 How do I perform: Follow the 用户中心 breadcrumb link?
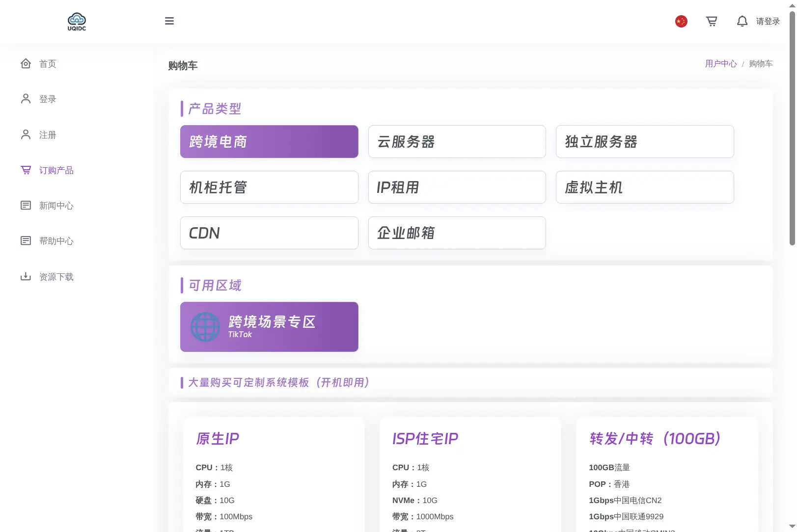[721, 64]
